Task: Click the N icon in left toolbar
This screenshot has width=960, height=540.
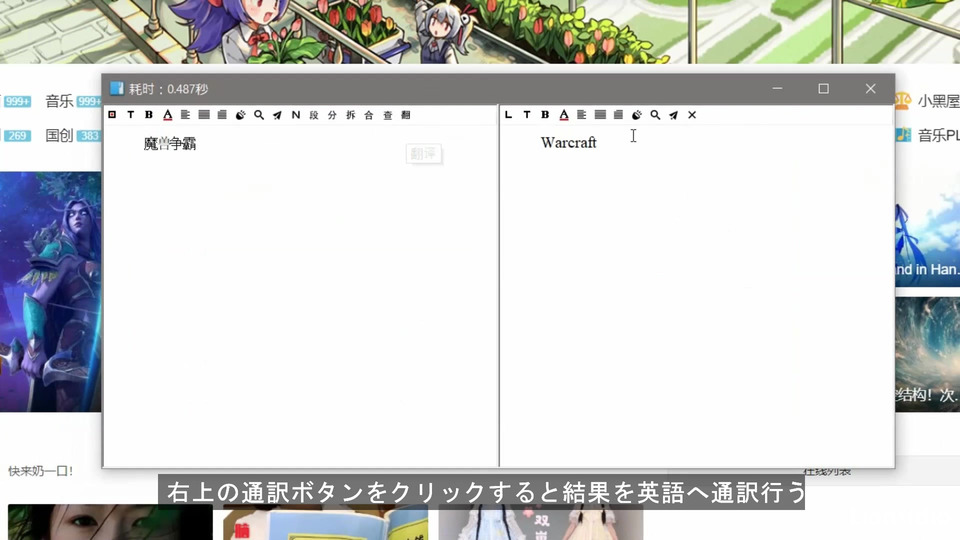Action: [x=296, y=114]
